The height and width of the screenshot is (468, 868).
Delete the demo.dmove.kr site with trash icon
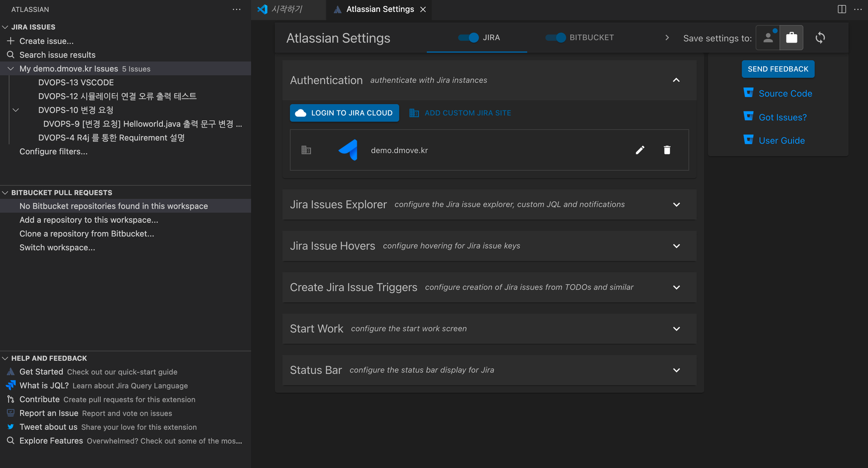(667, 150)
